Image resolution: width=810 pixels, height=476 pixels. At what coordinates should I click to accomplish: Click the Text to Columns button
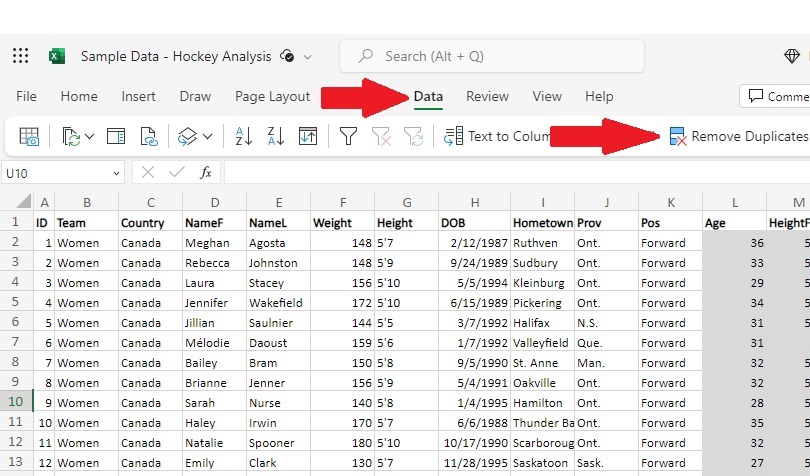pos(497,136)
